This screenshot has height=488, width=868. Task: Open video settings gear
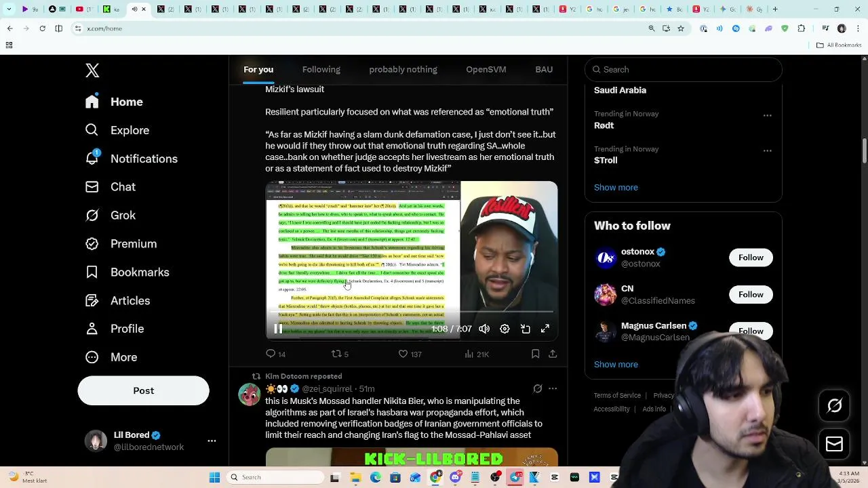505,329
